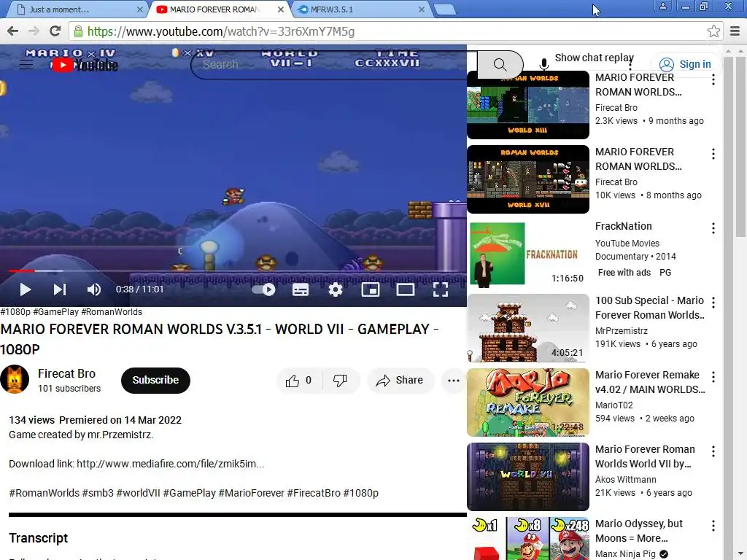Image resolution: width=747 pixels, height=560 pixels.
Task: Mute the video volume
Action: coord(94,289)
